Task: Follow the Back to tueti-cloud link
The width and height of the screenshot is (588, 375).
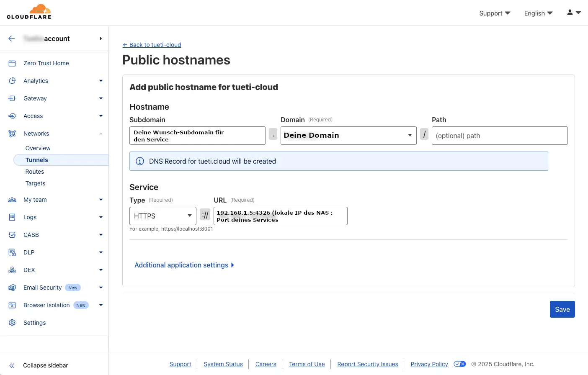Action: click(x=152, y=45)
